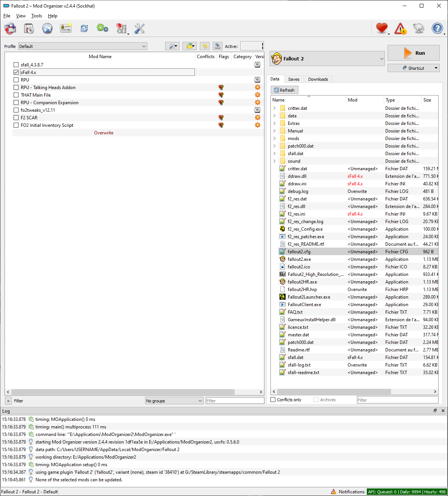Screen dimensions: 448x496
Task: Enable THAT Main File checkbox
Action: [x=16, y=95]
